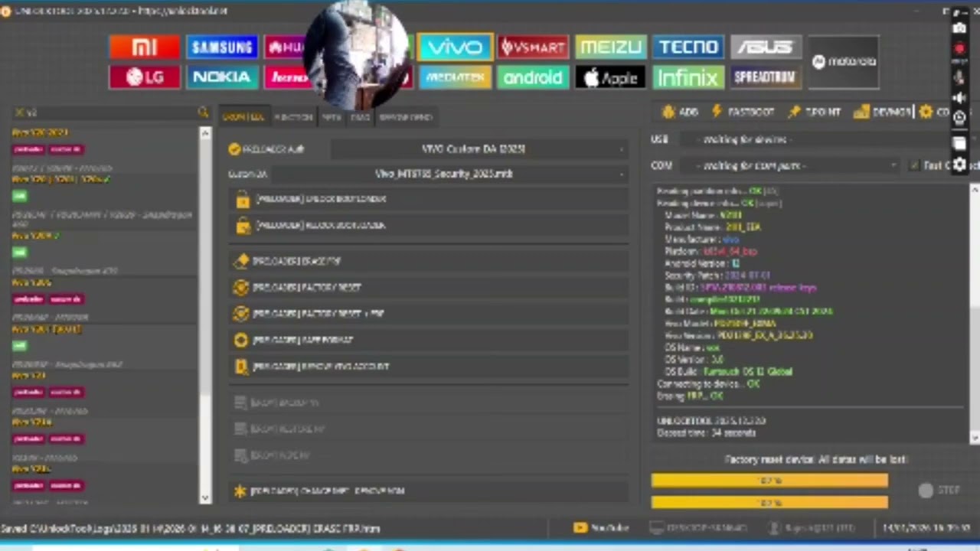Click the upper yellow progress bar
980x551 pixels.
pyautogui.click(x=769, y=481)
